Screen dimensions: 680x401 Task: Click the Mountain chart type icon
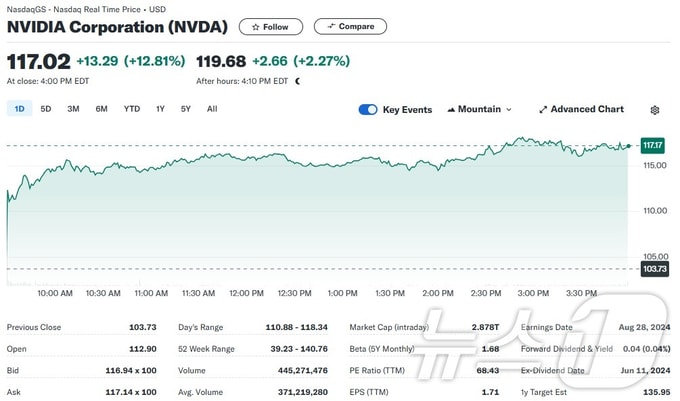click(451, 110)
